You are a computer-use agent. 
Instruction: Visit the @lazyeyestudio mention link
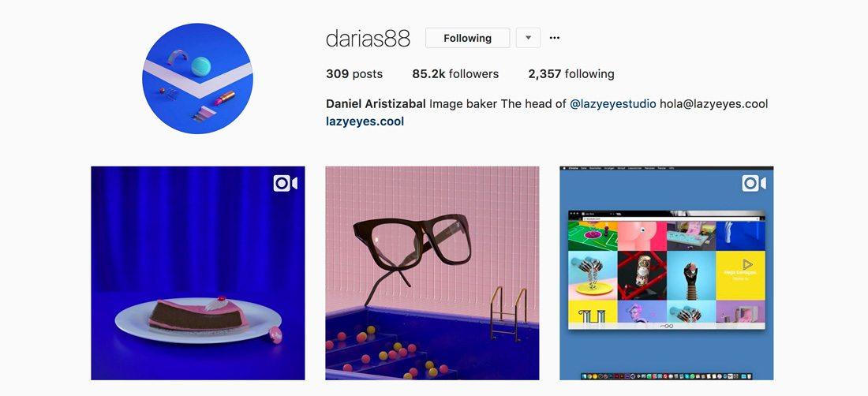pyautogui.click(x=613, y=104)
